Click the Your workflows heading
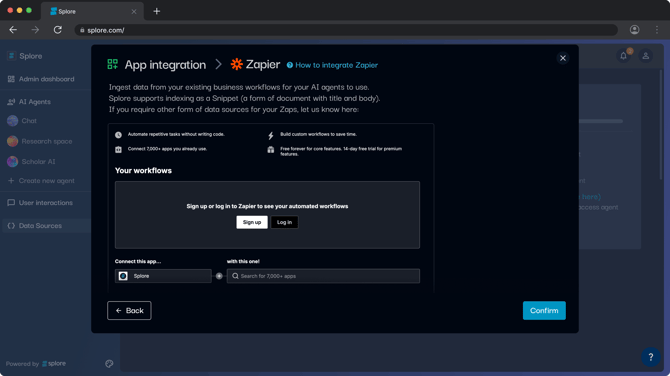The height and width of the screenshot is (376, 670). (x=143, y=170)
